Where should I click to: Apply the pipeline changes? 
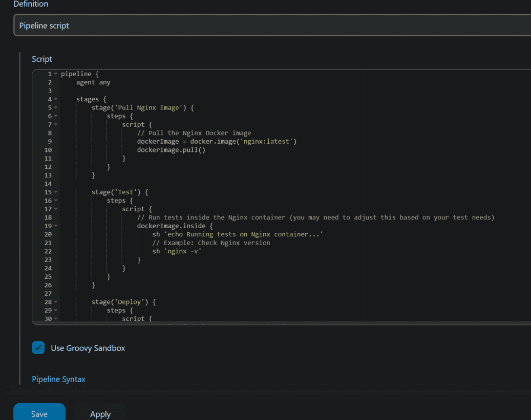pos(100,412)
